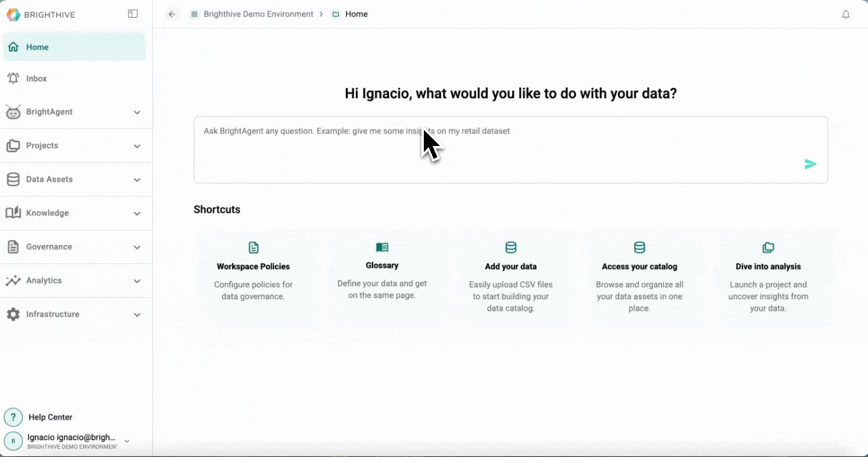
Task: Click the Brighthive logo icon
Action: click(13, 15)
